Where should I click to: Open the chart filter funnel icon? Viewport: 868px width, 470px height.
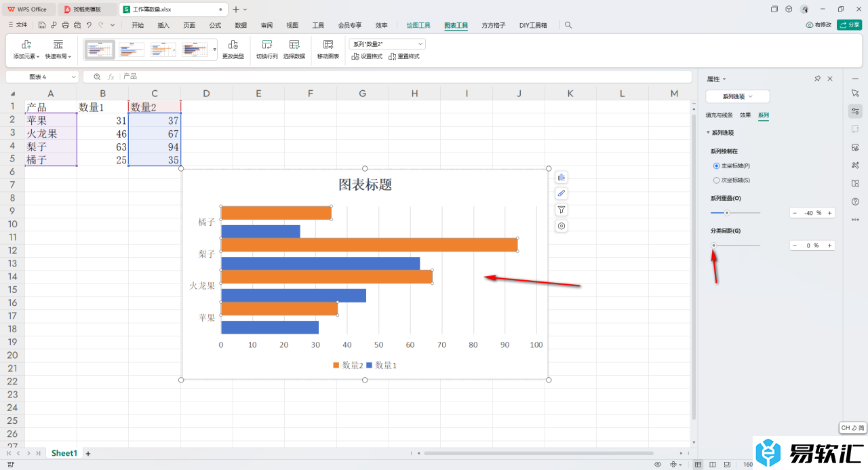(x=561, y=210)
